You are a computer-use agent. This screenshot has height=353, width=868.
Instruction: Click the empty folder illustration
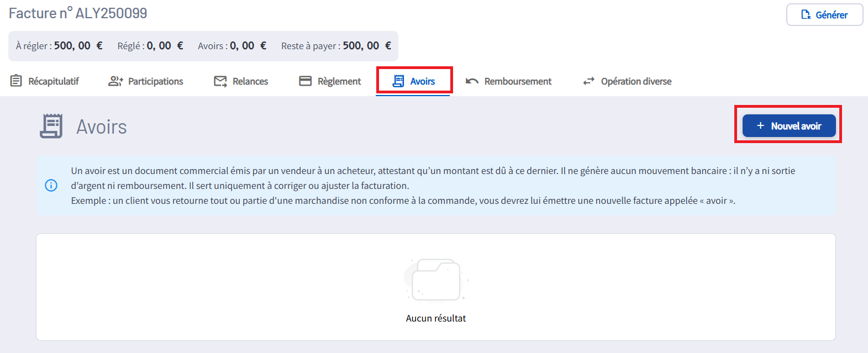click(x=436, y=280)
